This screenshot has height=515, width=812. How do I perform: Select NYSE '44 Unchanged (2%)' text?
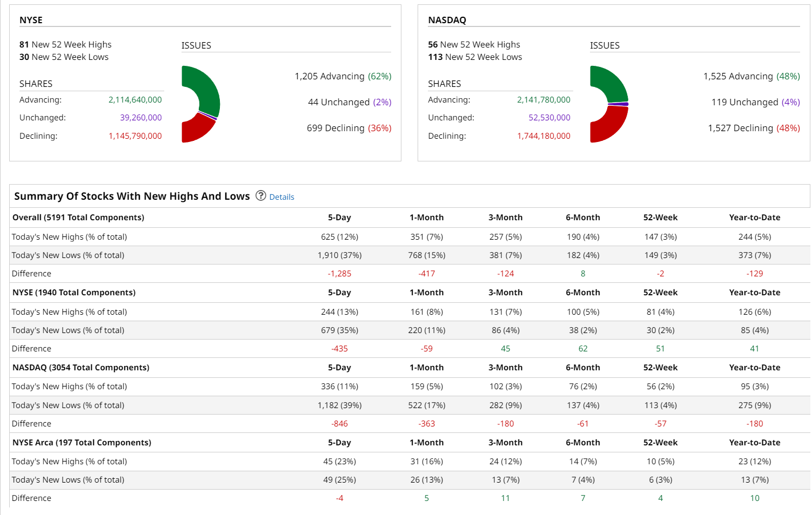[350, 102]
